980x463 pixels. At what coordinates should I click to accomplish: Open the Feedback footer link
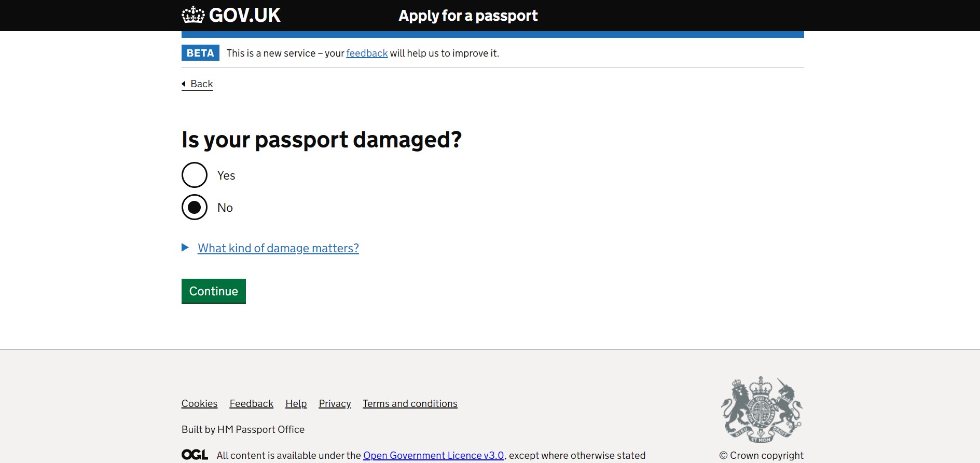click(251, 403)
